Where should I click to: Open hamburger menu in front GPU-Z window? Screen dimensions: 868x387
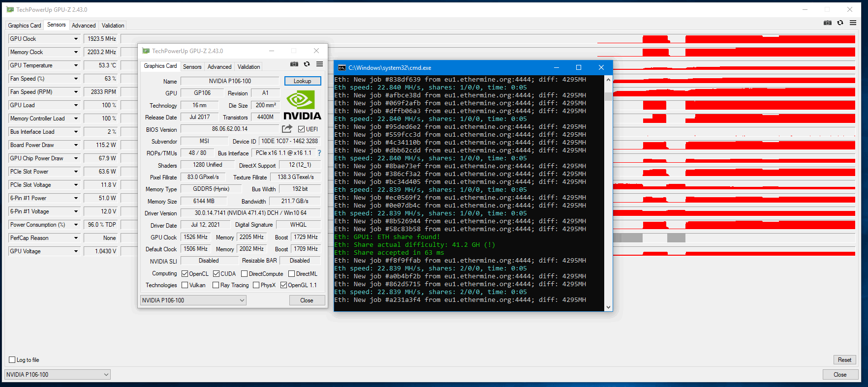pyautogui.click(x=319, y=64)
